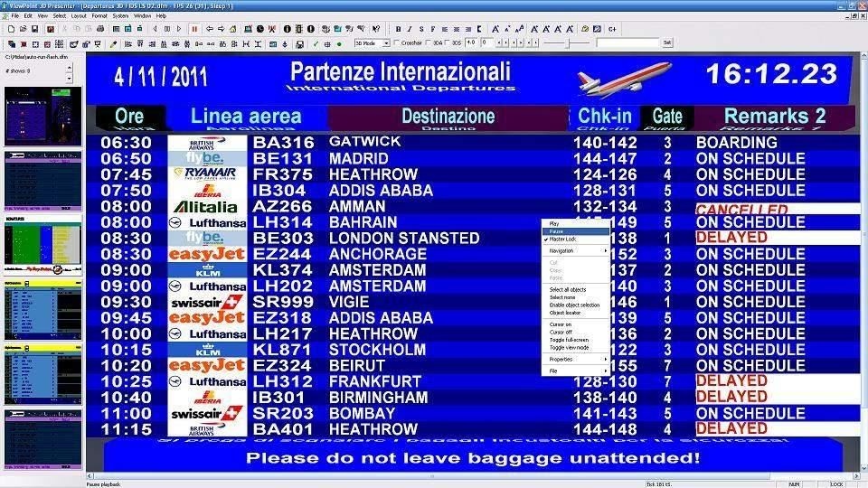Go to previous frame with left triangle icon
Viewport: 868px width, 488px height.
pyautogui.click(x=155, y=29)
